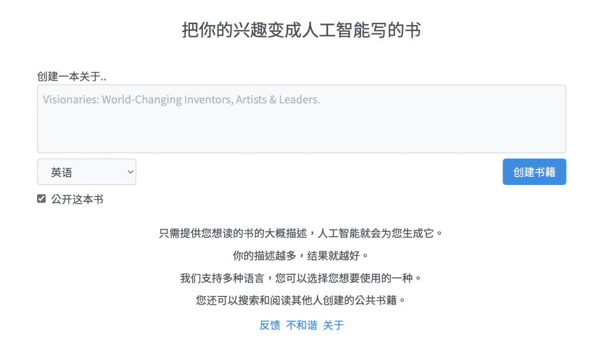Toggle public option via 公开这本书 label
The image size is (602, 364).
(77, 199)
